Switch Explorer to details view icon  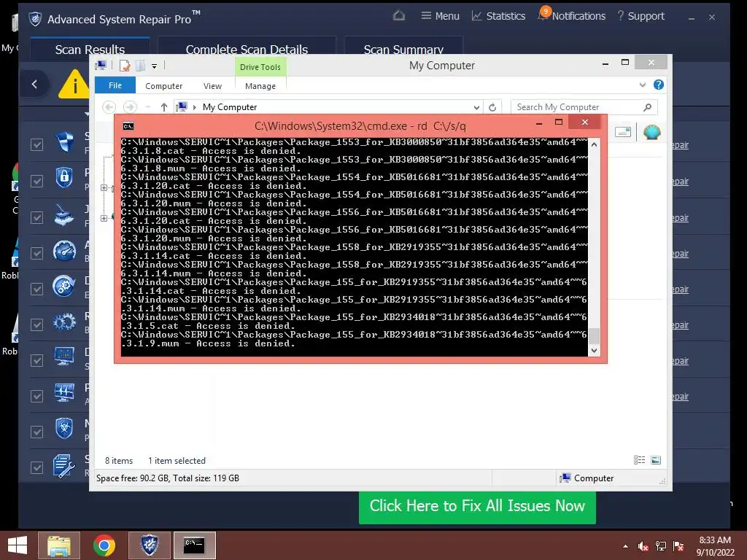point(639,460)
